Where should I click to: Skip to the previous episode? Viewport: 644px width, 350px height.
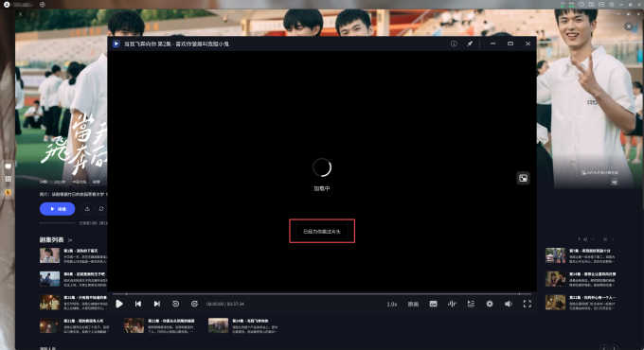[x=138, y=304]
